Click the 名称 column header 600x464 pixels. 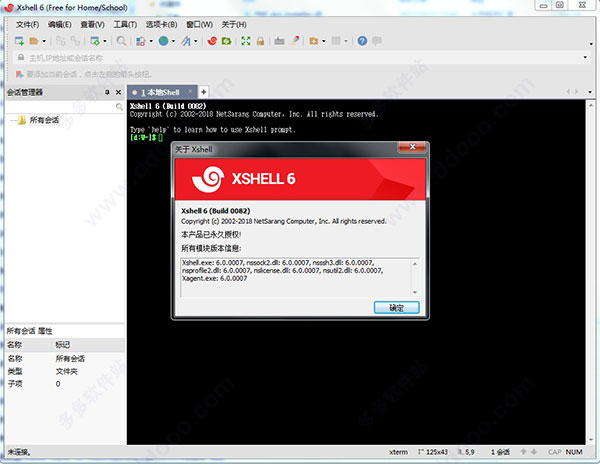pyautogui.click(x=29, y=345)
